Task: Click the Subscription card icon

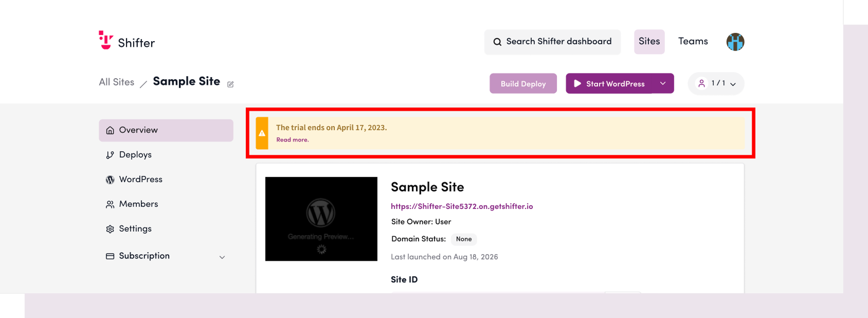Action: pos(110,256)
